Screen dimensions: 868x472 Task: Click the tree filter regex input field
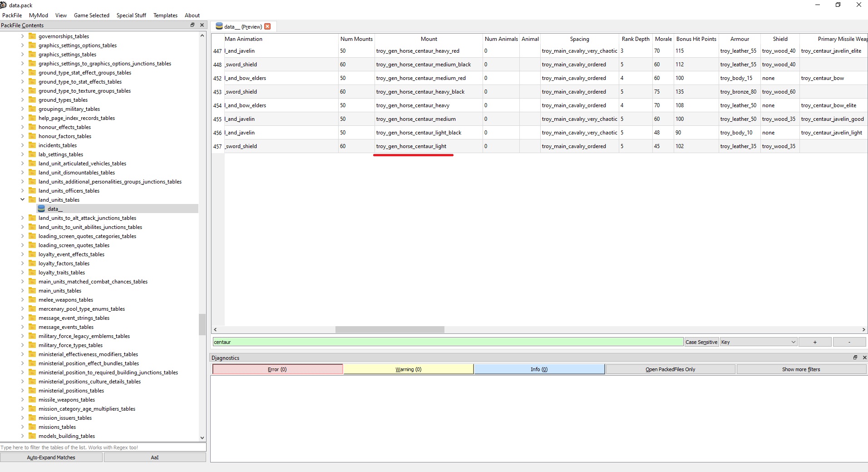pyautogui.click(x=103, y=447)
